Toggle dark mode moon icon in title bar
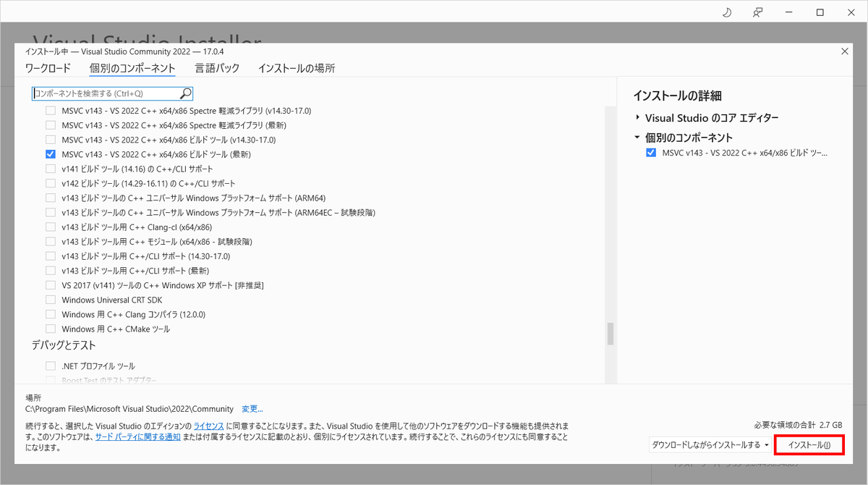This screenshot has width=868, height=485. click(x=727, y=12)
